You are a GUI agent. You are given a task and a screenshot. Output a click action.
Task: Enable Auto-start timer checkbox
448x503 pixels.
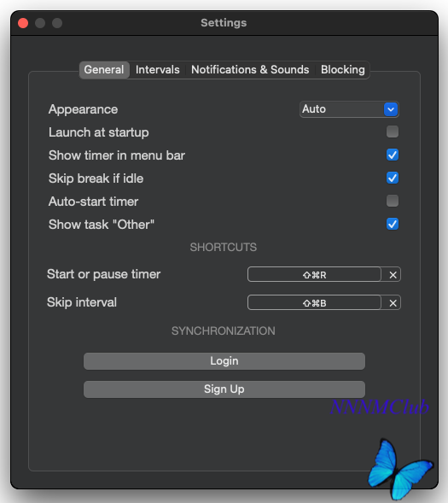click(x=393, y=202)
